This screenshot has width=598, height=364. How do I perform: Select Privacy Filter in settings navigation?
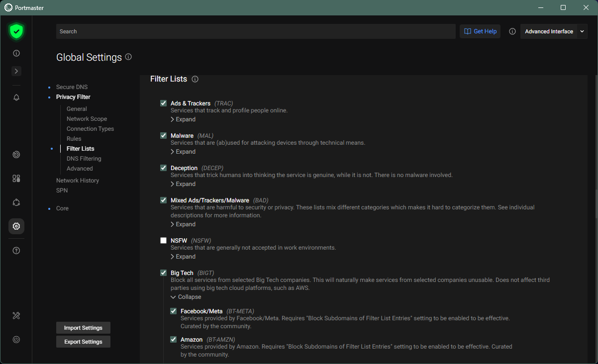73,97
